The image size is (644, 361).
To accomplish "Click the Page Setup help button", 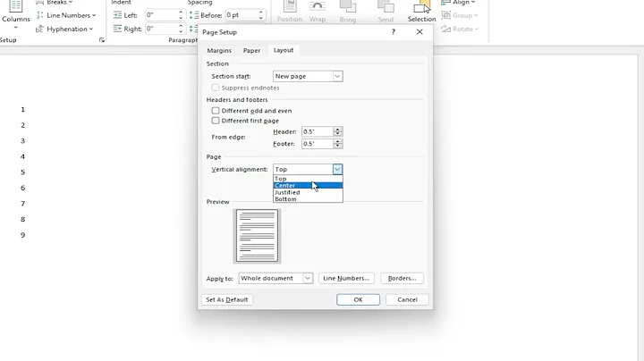I will point(393,32).
